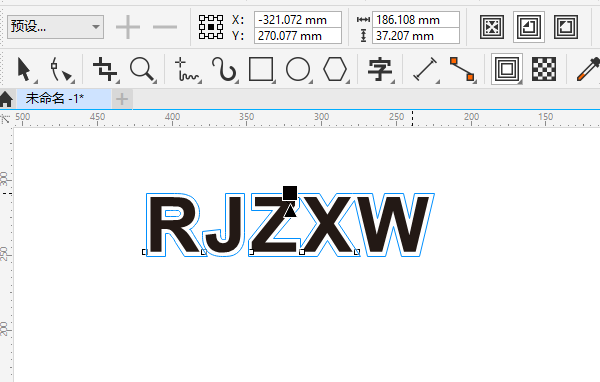Select the Transparency checkerboard tool
The width and height of the screenshot is (600, 382).
click(x=544, y=69)
